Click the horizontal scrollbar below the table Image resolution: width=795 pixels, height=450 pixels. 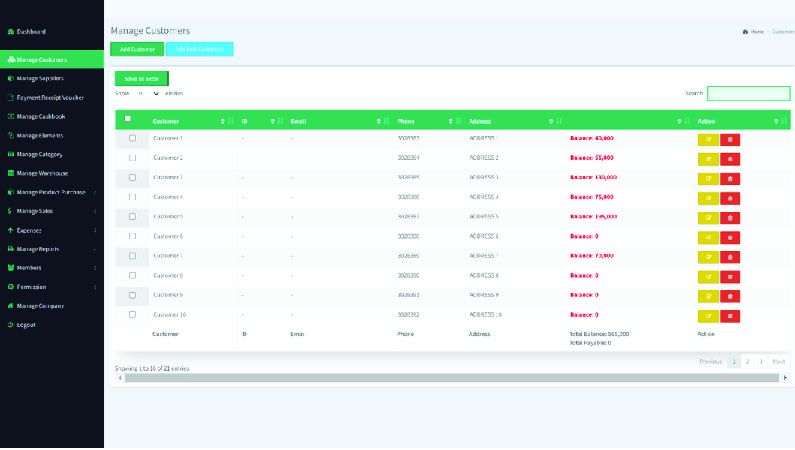pyautogui.click(x=450, y=378)
